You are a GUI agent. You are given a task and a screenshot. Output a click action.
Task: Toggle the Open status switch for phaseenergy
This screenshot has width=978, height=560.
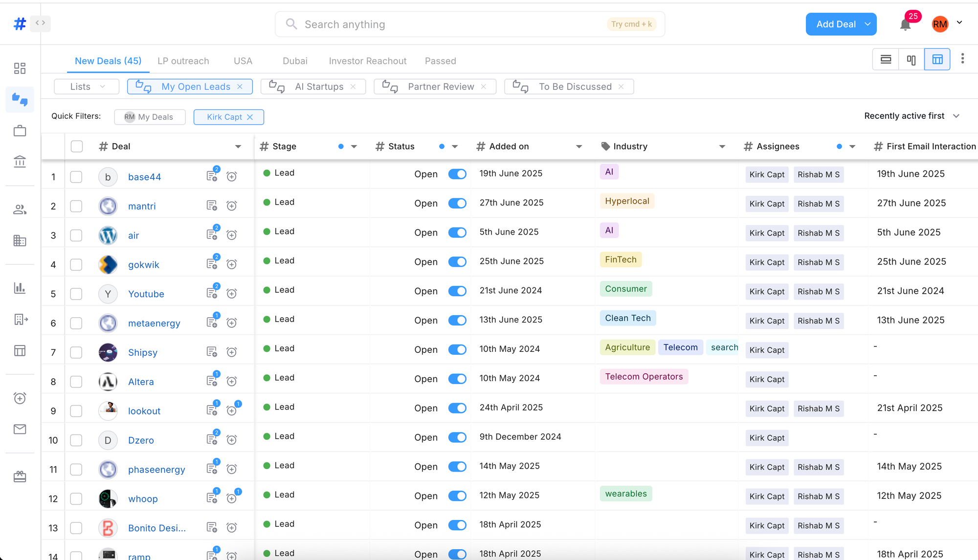click(457, 467)
